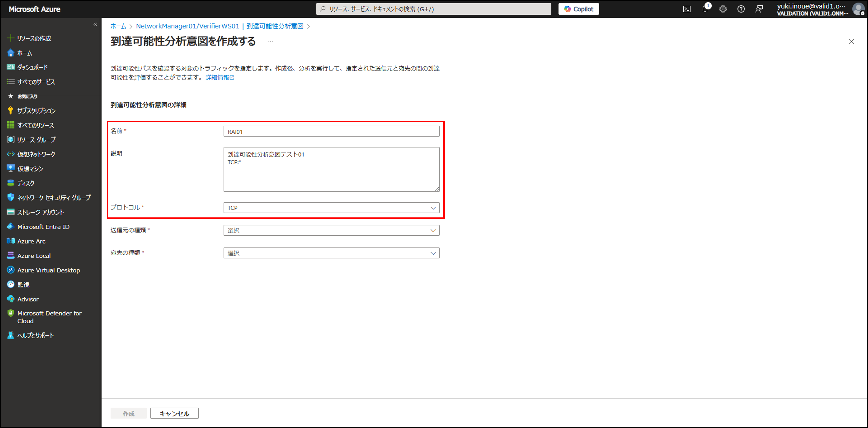
Task: Select Microsoft Defender for Cloud label
Action: 49,317
